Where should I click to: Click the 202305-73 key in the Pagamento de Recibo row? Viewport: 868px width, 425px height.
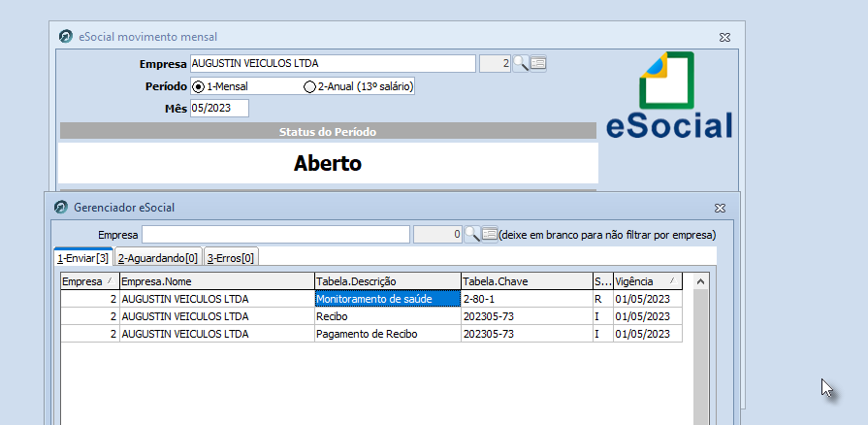tap(527, 334)
